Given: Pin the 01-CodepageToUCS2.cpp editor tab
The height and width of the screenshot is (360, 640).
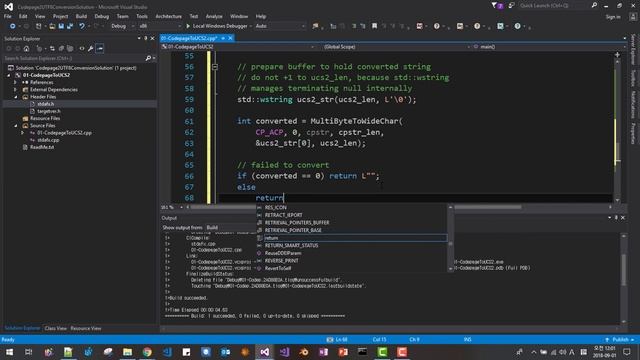Looking at the screenshot, I should tap(223, 38).
